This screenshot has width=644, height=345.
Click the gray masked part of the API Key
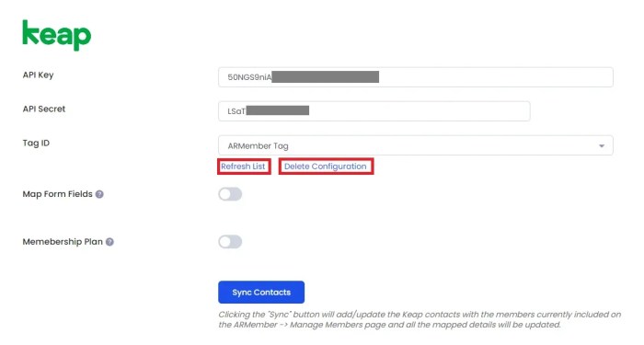point(326,76)
